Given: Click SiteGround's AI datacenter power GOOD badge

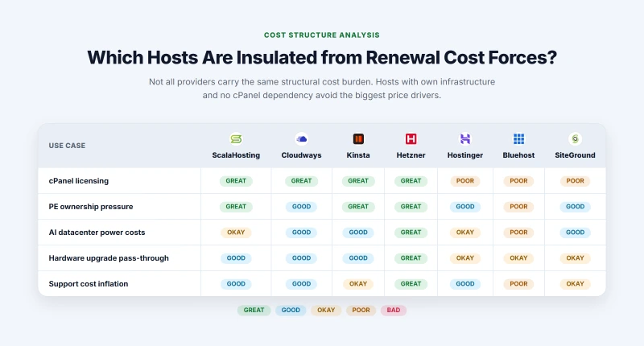Looking at the screenshot, I should 575,233.
